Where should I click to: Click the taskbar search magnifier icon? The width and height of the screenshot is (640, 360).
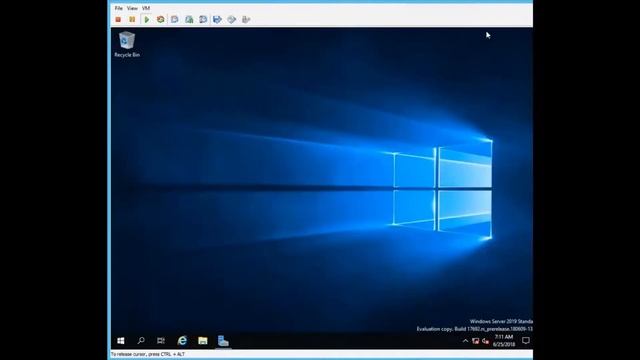click(x=141, y=340)
